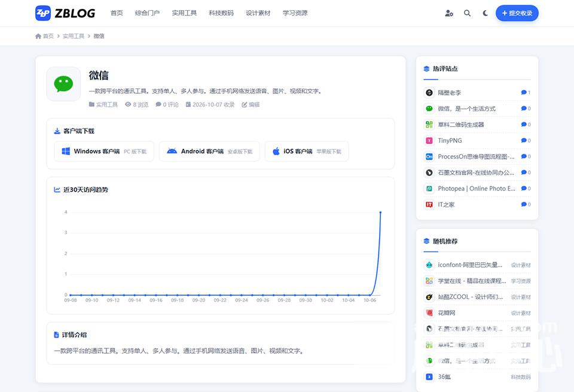Click the 微信 title heading
This screenshot has height=392, width=574.
(x=99, y=75)
